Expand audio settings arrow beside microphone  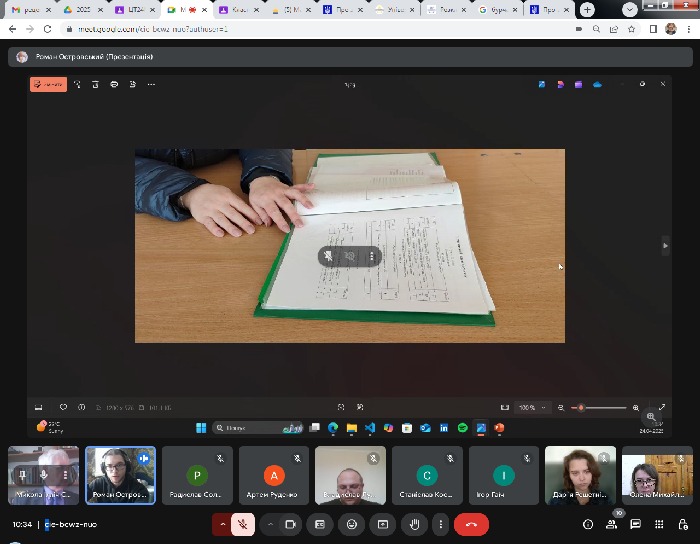click(x=222, y=524)
